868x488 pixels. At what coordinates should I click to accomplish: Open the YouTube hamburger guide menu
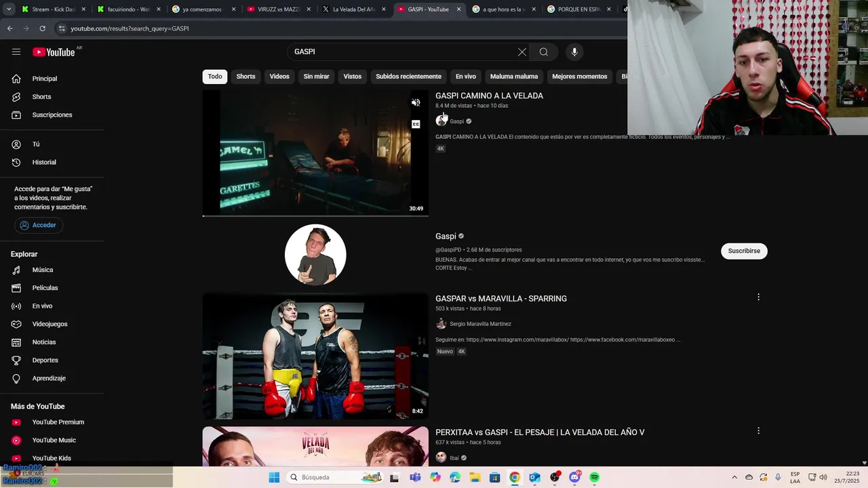click(16, 52)
